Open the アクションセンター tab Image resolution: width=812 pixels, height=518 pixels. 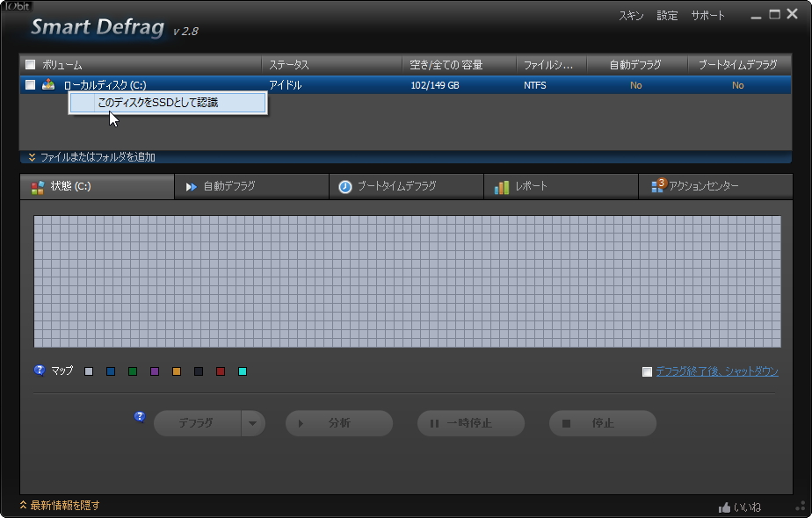click(715, 186)
